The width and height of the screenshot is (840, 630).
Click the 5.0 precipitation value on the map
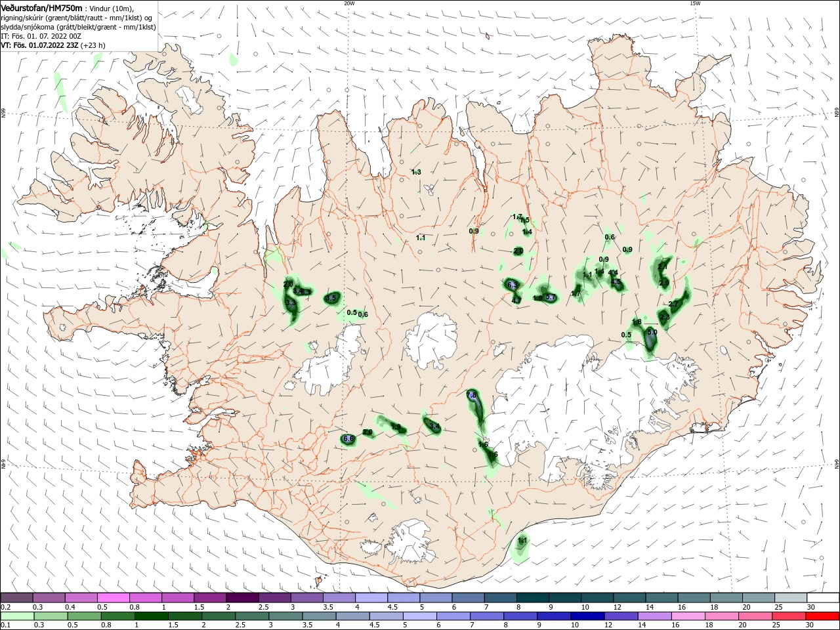click(x=652, y=333)
